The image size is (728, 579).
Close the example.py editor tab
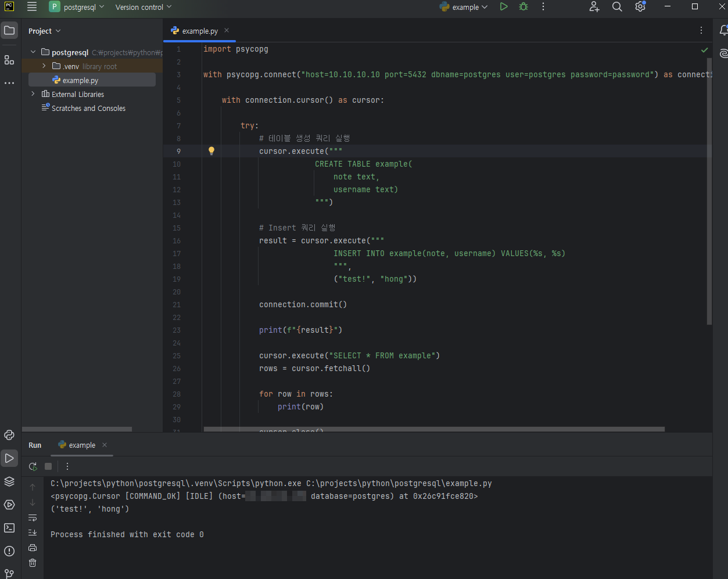227,30
